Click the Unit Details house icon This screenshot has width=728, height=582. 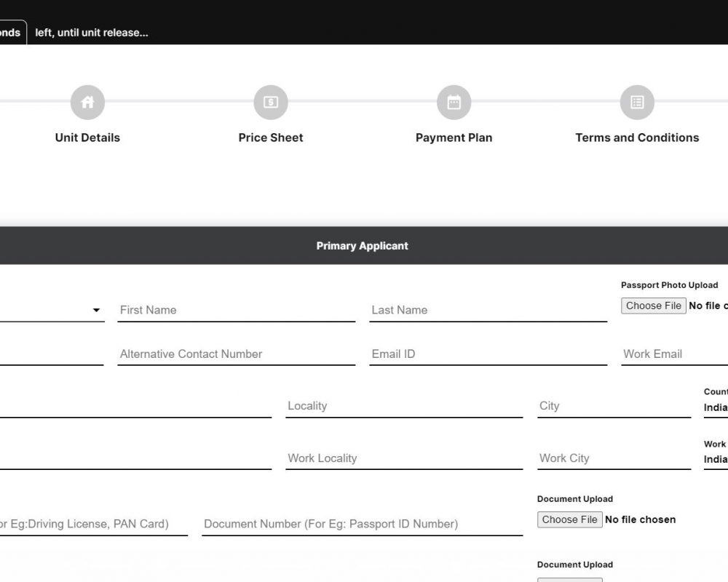(x=87, y=102)
